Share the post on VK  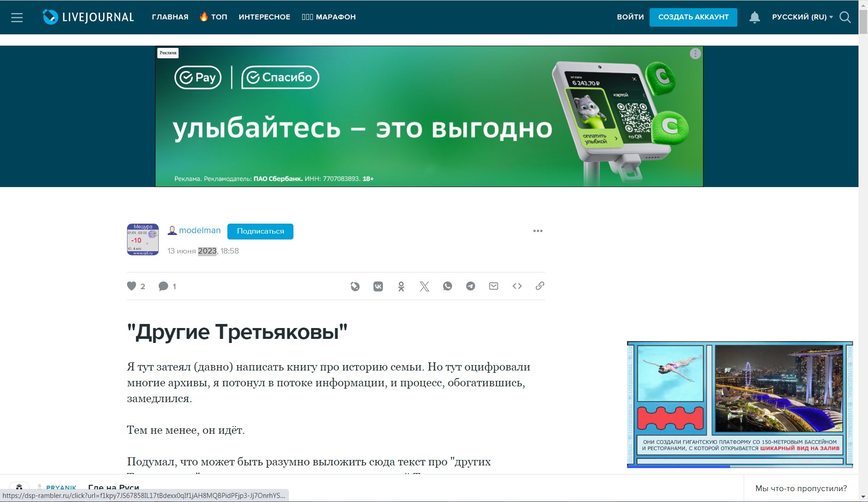click(x=378, y=286)
